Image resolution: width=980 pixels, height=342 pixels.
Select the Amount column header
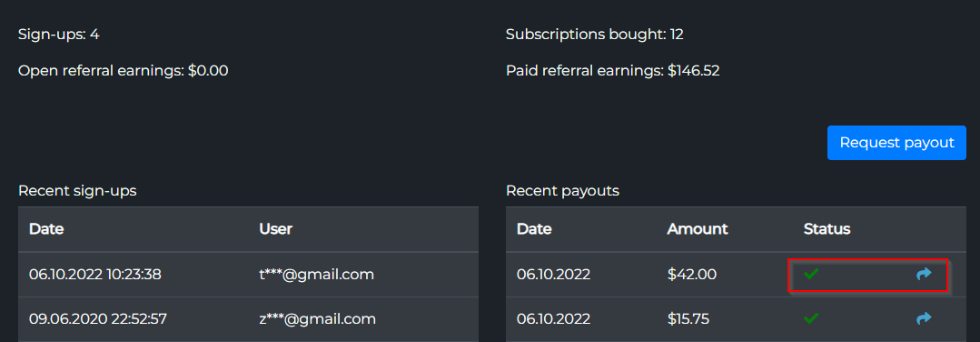[x=698, y=229]
